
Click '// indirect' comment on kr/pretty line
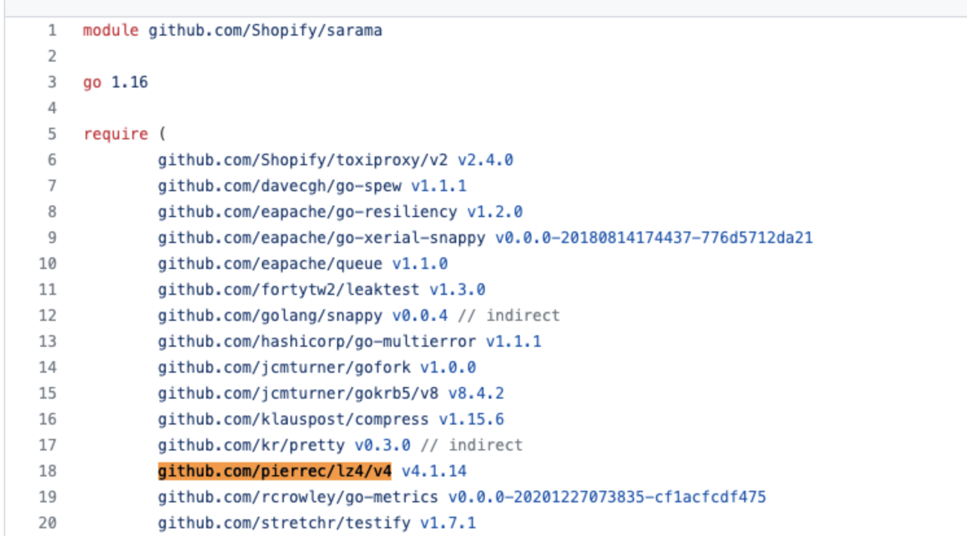pyautogui.click(x=471, y=445)
